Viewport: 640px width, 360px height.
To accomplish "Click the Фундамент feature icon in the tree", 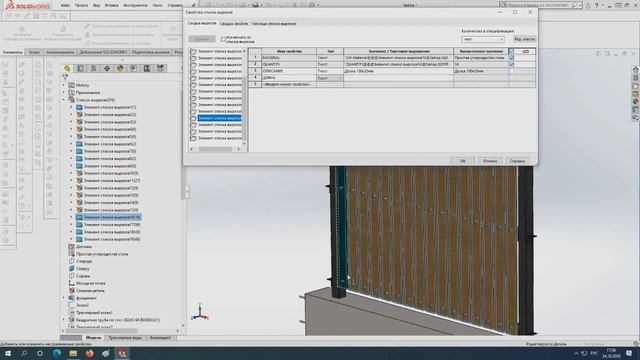I will [x=71, y=298].
